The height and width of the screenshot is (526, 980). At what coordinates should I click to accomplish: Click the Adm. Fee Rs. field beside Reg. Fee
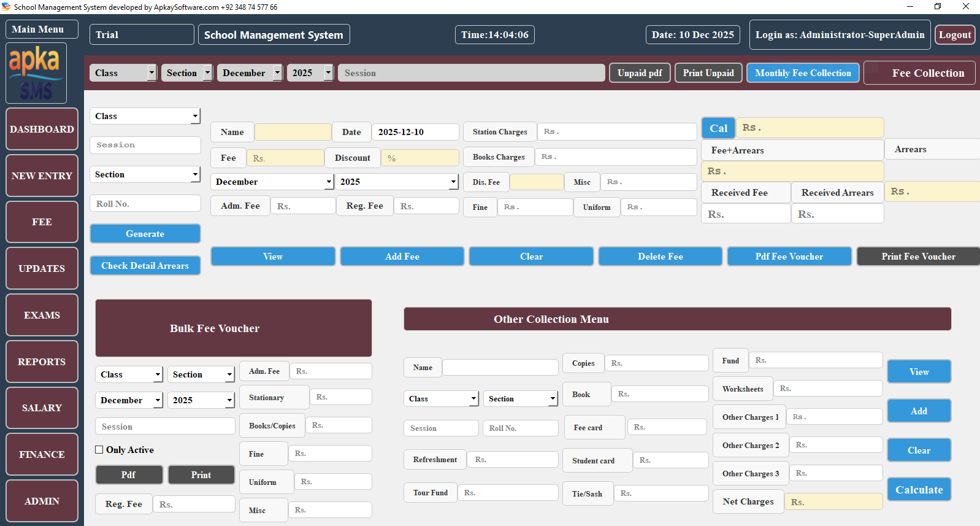(x=303, y=206)
